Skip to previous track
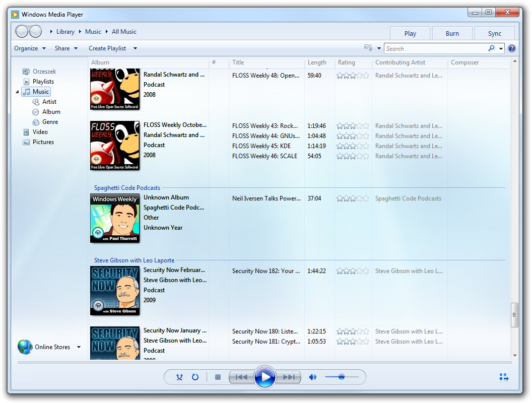This screenshot has height=403, width=532. [x=241, y=377]
